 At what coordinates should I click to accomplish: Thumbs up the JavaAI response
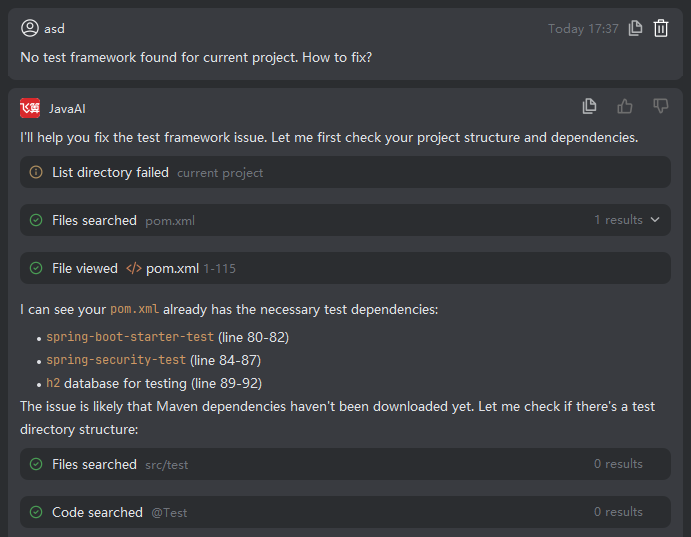(625, 106)
